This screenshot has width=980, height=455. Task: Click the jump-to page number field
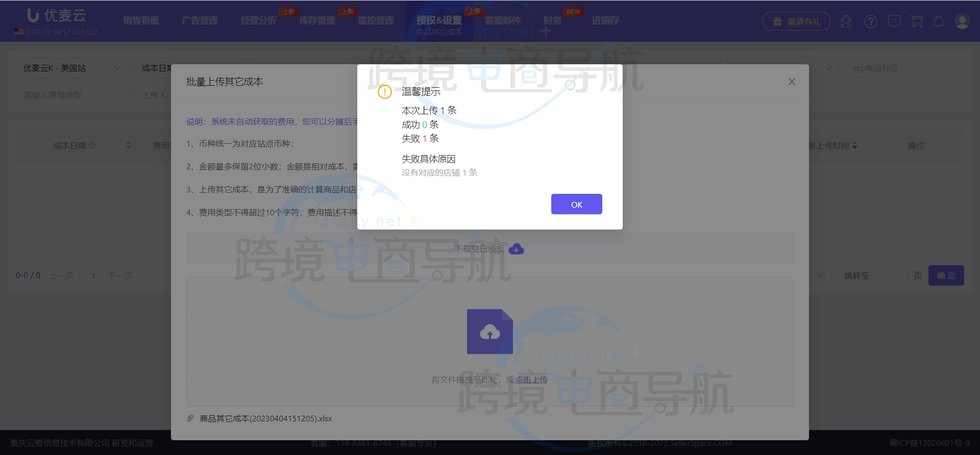pyautogui.click(x=891, y=275)
